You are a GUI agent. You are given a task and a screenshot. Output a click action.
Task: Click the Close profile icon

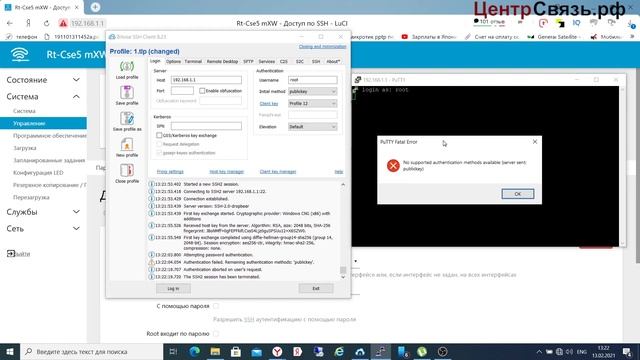point(127,170)
